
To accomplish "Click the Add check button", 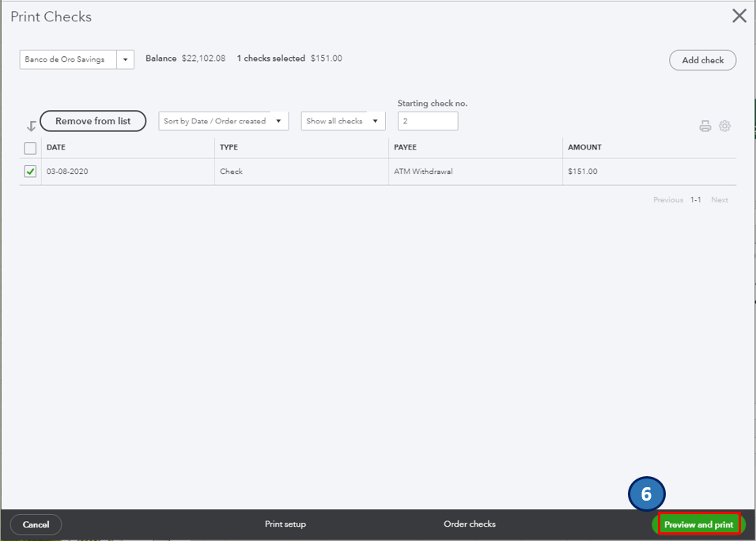I will point(702,60).
